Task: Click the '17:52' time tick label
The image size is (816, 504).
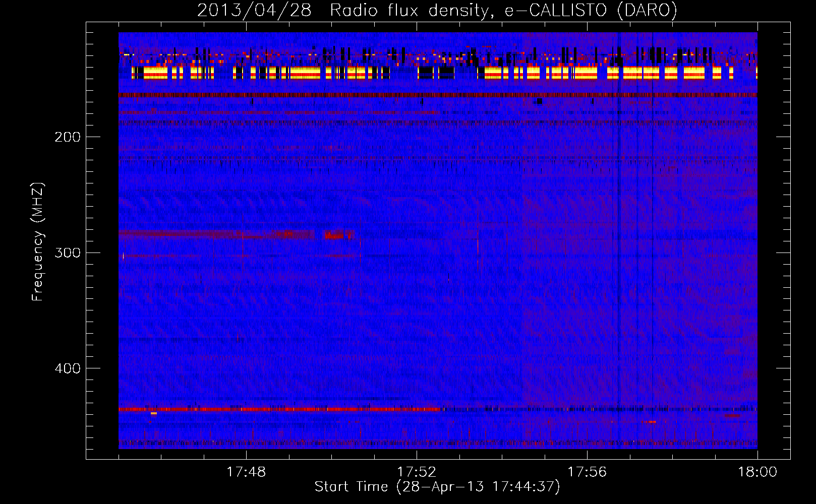Action: [417, 472]
